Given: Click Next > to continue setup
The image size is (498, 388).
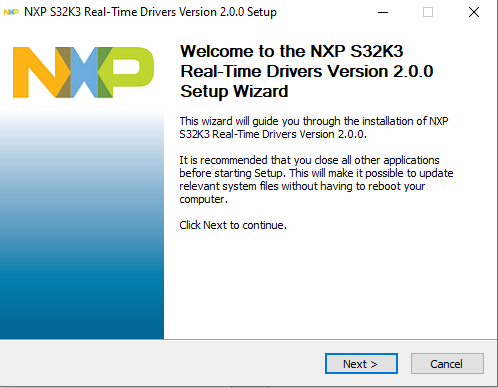Looking at the screenshot, I should 361,364.
